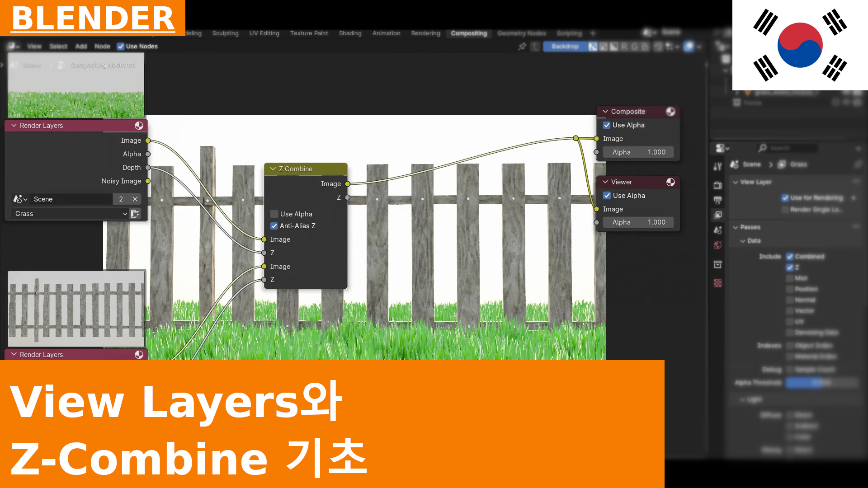Open the World properties tab icon
Screen dimensions: 868x488
point(717,245)
